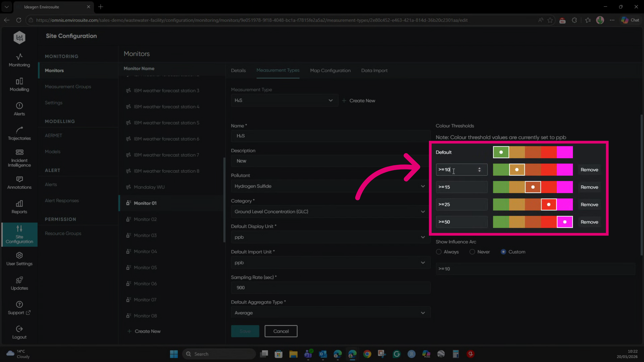
Task: Open Reports from the sidebar
Action: coord(19,207)
